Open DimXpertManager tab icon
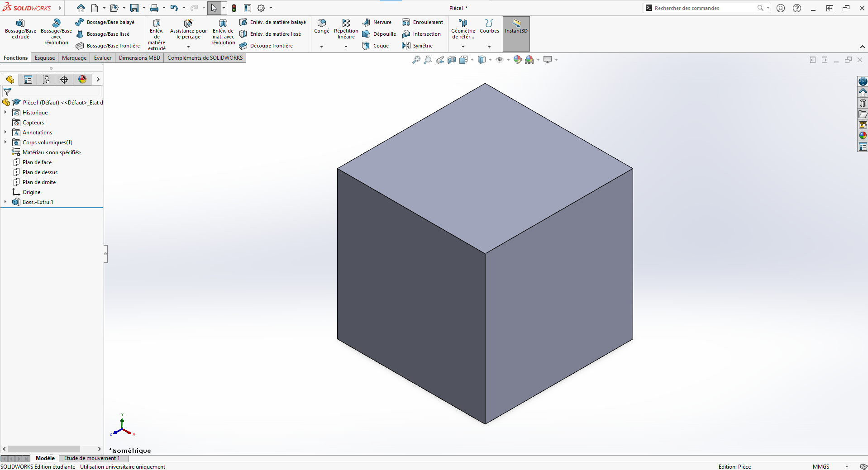Viewport: 868px width, 470px height. [64, 80]
